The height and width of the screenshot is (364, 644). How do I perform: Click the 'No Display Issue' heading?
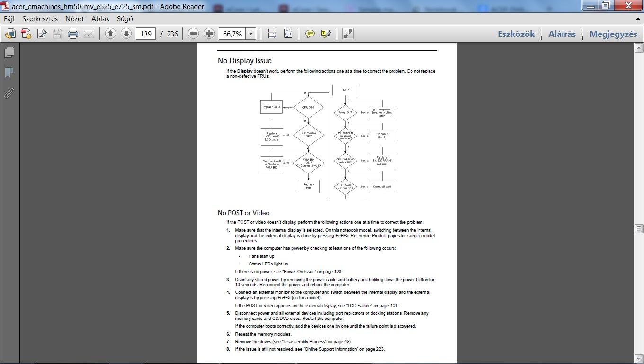click(245, 61)
